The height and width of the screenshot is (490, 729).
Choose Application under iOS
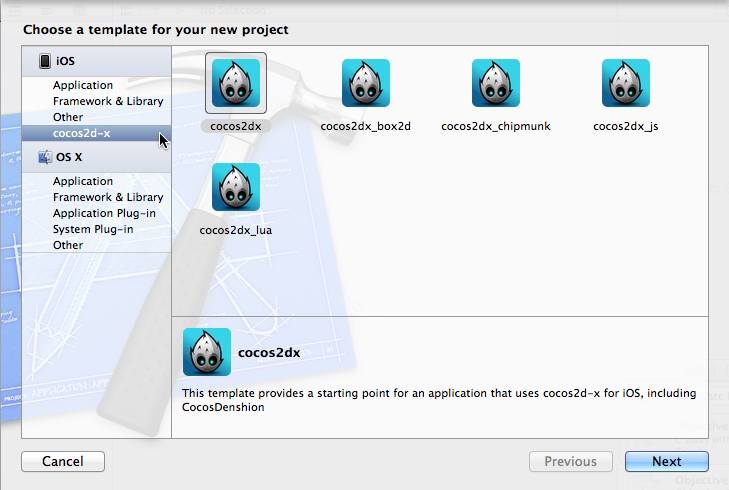click(x=83, y=85)
